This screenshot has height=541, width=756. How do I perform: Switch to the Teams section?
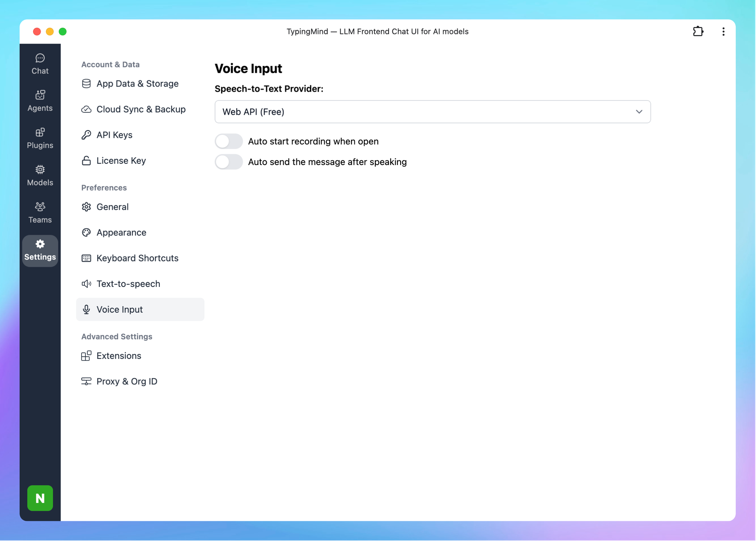(40, 213)
